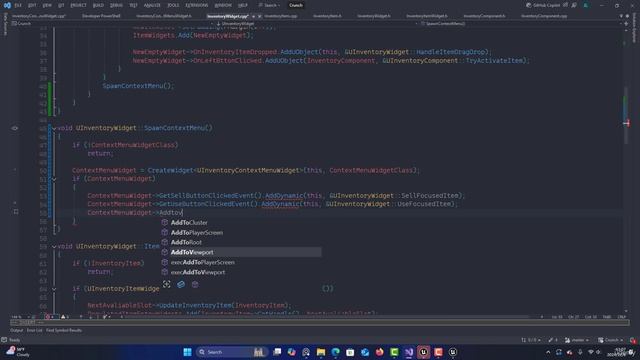Switch to InventoryComponent.h tab
The height and width of the screenshot is (360, 640).
[x=484, y=16]
